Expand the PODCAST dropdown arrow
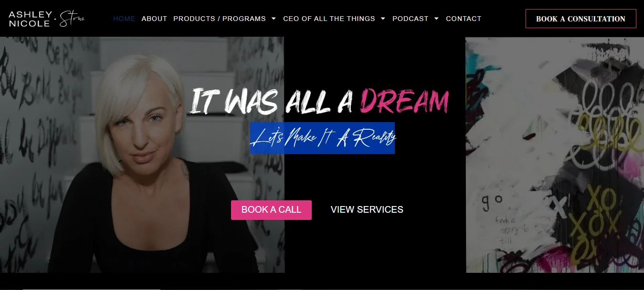The image size is (644, 290). pyautogui.click(x=436, y=19)
